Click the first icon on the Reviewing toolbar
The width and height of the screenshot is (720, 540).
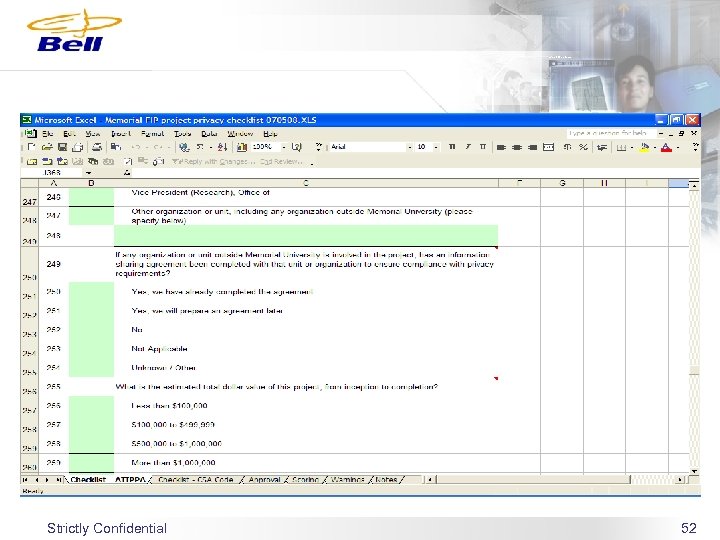[x=32, y=162]
